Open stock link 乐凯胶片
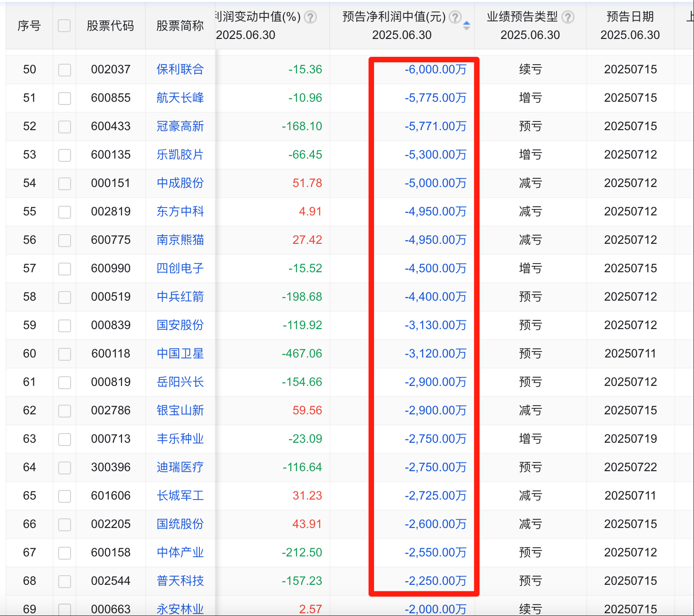Viewport: 694px width, 616px height. click(180, 154)
